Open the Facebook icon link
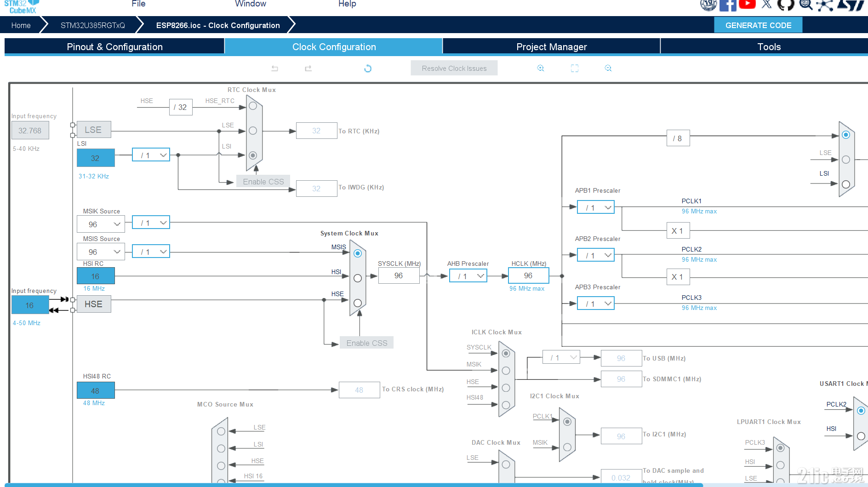 coord(728,5)
